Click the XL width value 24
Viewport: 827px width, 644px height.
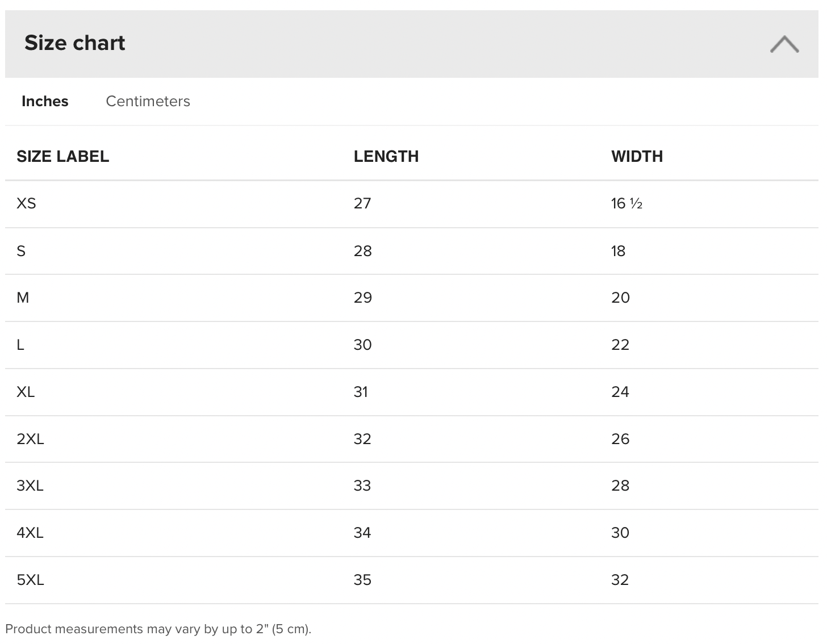(620, 392)
